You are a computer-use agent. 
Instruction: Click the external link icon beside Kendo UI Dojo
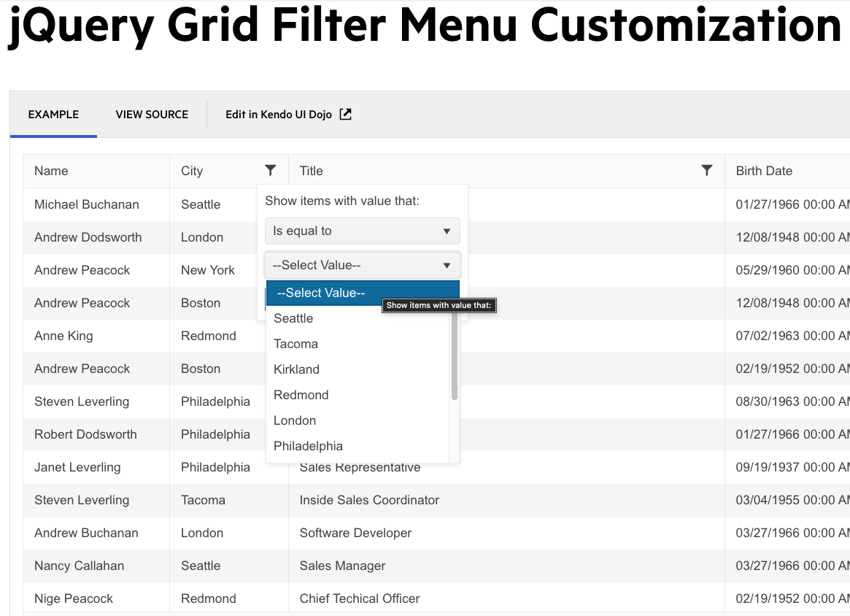345,115
